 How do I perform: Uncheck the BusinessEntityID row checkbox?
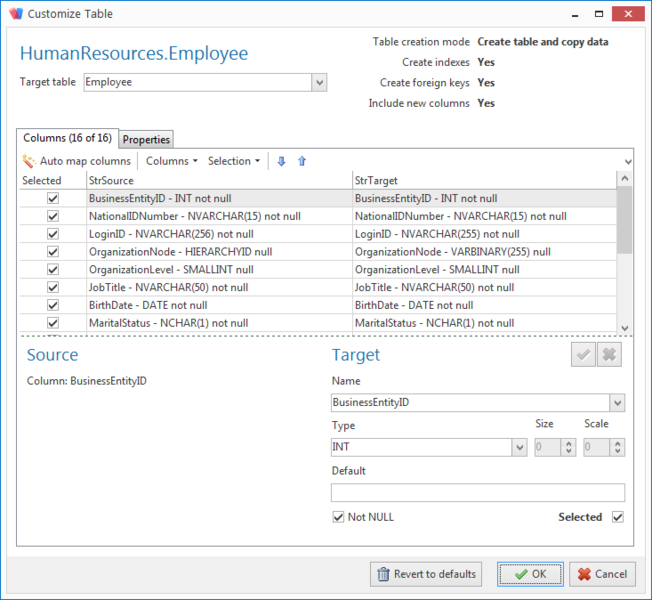tap(53, 198)
